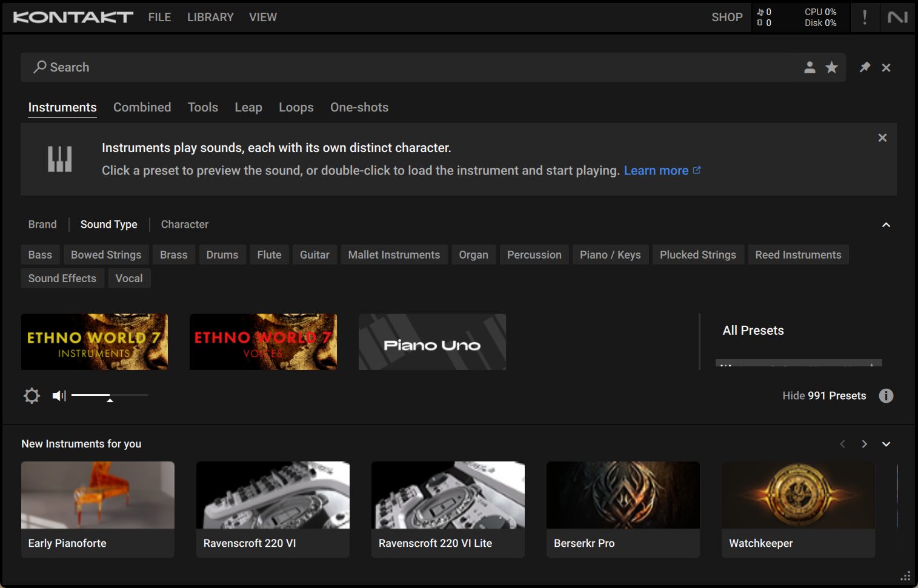Select the Brand filter category
Screen dimensions: 918x588
(42, 225)
